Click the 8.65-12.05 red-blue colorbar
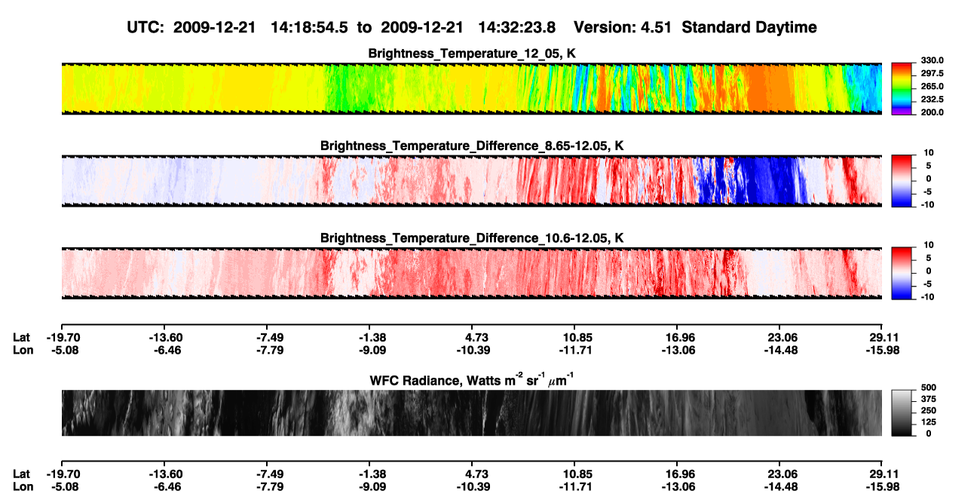The width and height of the screenshot is (980, 503). click(902, 180)
